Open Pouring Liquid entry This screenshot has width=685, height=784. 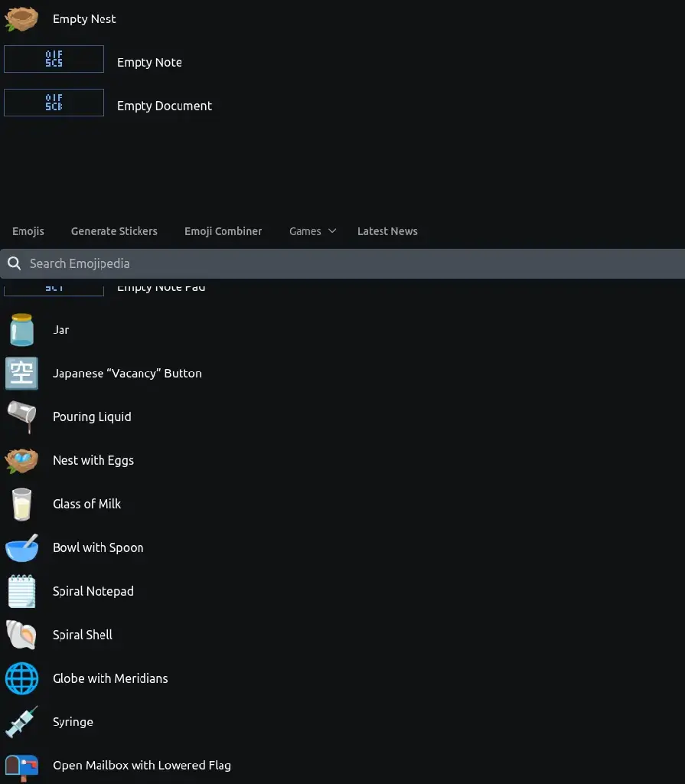(92, 417)
